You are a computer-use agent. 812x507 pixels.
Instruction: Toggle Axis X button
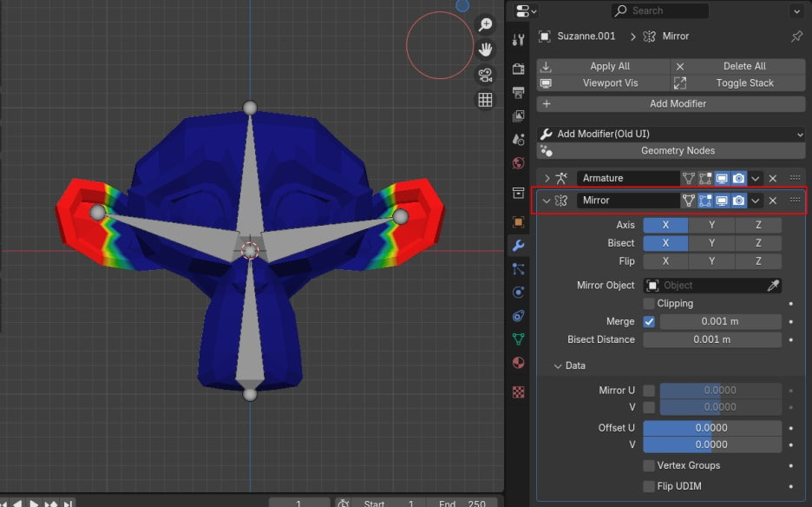tap(665, 225)
